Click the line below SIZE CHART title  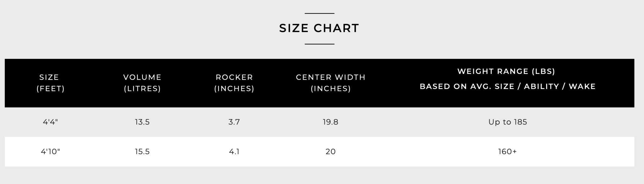[x=319, y=44]
